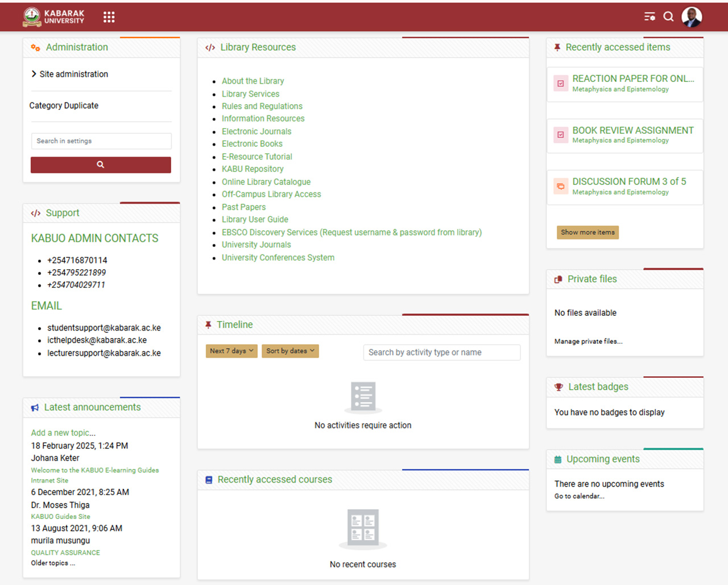Expand Site administration chevron
Screen dimensions: 728x585
coord(34,74)
